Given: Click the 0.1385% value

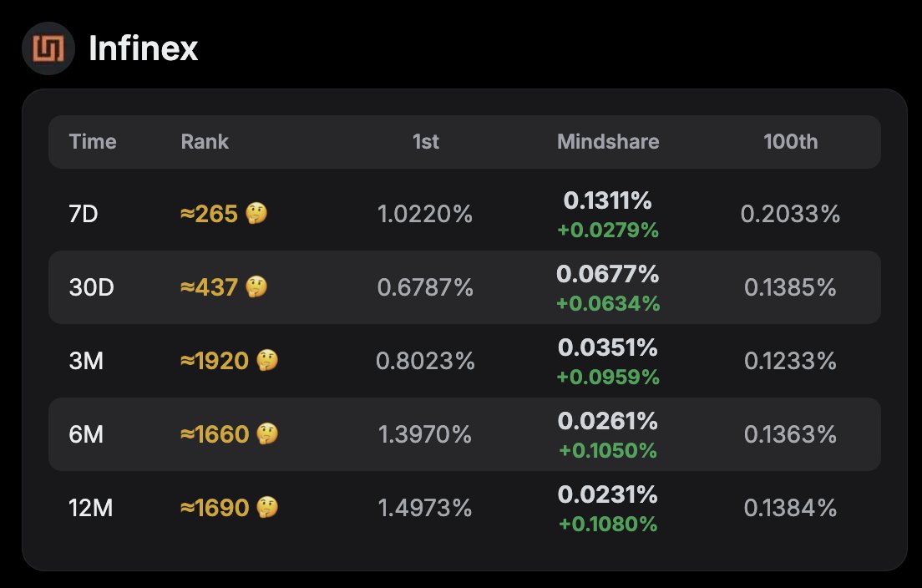Looking at the screenshot, I should pos(790,287).
